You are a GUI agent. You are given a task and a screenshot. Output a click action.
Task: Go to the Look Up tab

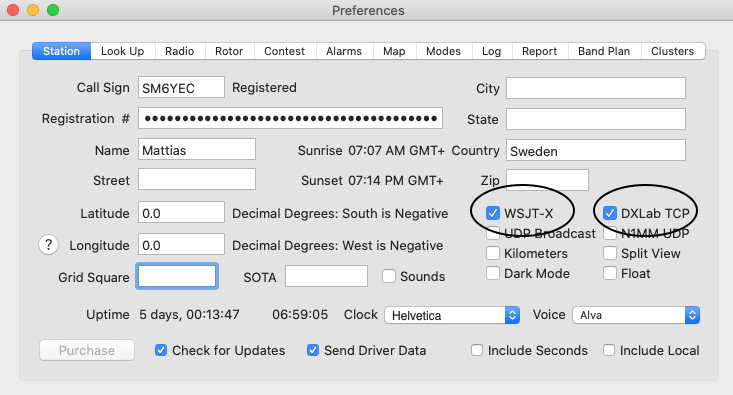(x=122, y=51)
